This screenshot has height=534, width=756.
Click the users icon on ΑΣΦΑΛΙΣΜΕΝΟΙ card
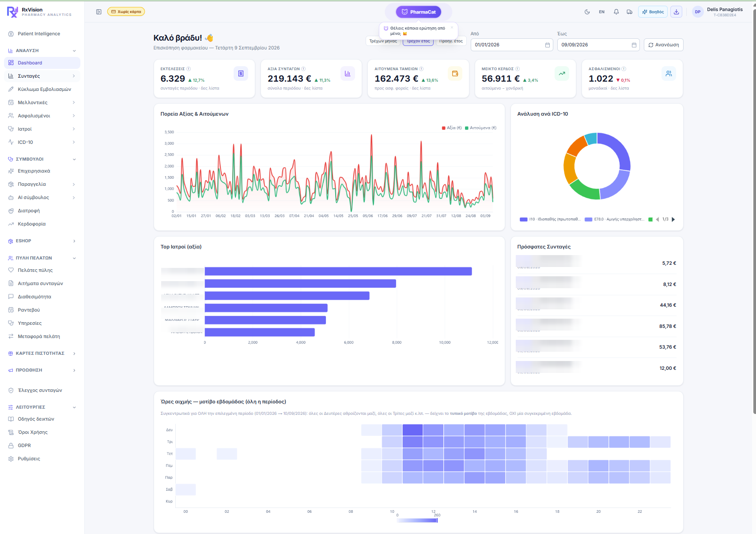click(669, 74)
